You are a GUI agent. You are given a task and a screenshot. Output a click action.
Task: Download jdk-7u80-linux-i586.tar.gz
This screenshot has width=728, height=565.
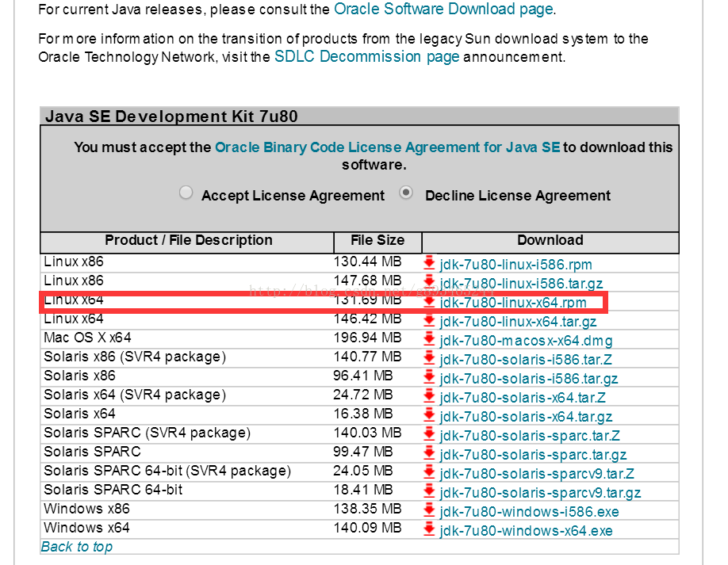click(x=521, y=284)
